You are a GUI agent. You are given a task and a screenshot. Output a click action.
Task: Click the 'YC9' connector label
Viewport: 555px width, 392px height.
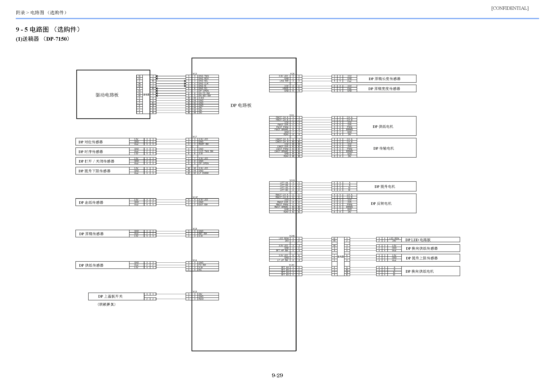(x=292, y=115)
